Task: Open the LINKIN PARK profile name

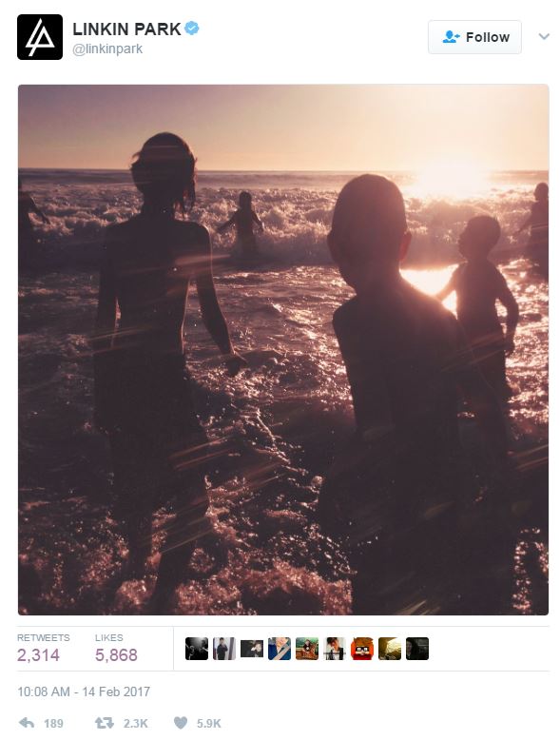Action: coord(126,29)
